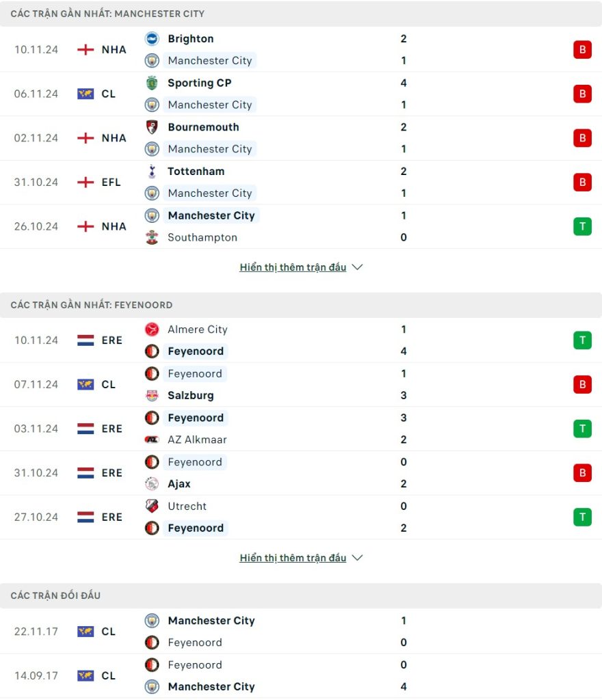Image resolution: width=602 pixels, height=700 pixels.
Task: Click the Salzburg club crest icon
Action: coord(152,395)
